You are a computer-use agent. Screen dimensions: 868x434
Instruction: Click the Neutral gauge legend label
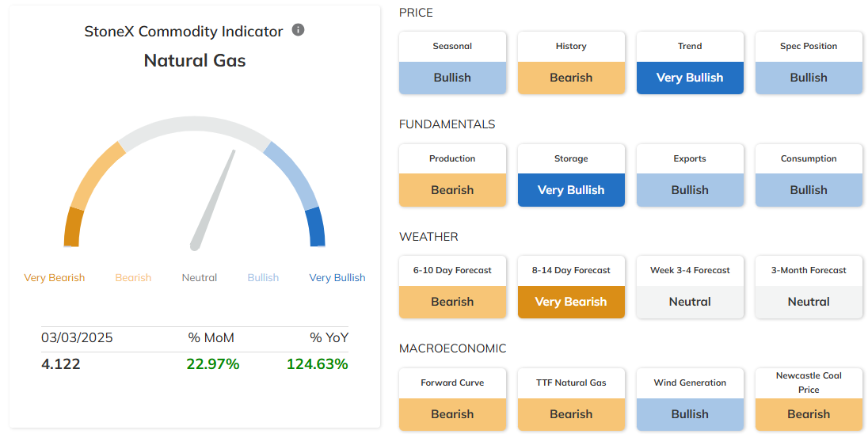pos(200,278)
